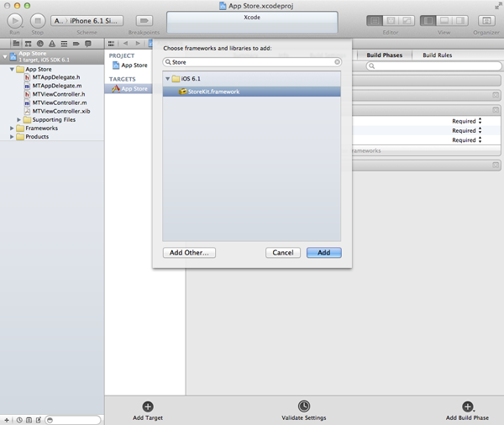
Task: Add new file with plus button
Action: [7, 420]
